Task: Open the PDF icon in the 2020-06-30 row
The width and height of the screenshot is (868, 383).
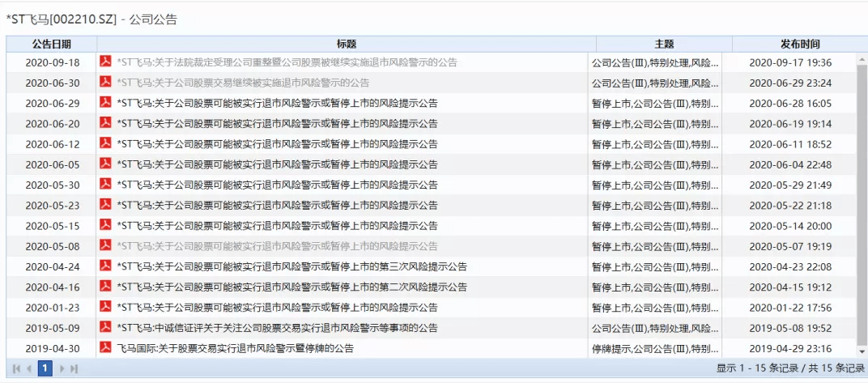Action: (106, 82)
